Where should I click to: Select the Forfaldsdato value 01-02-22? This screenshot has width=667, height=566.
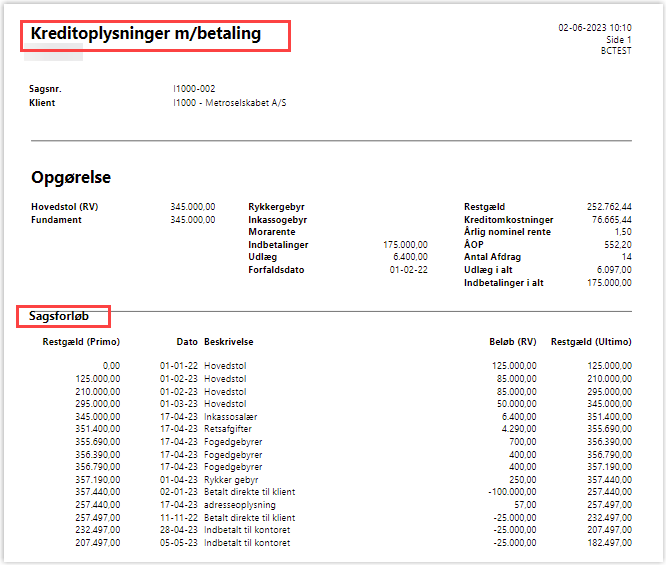pos(408,270)
